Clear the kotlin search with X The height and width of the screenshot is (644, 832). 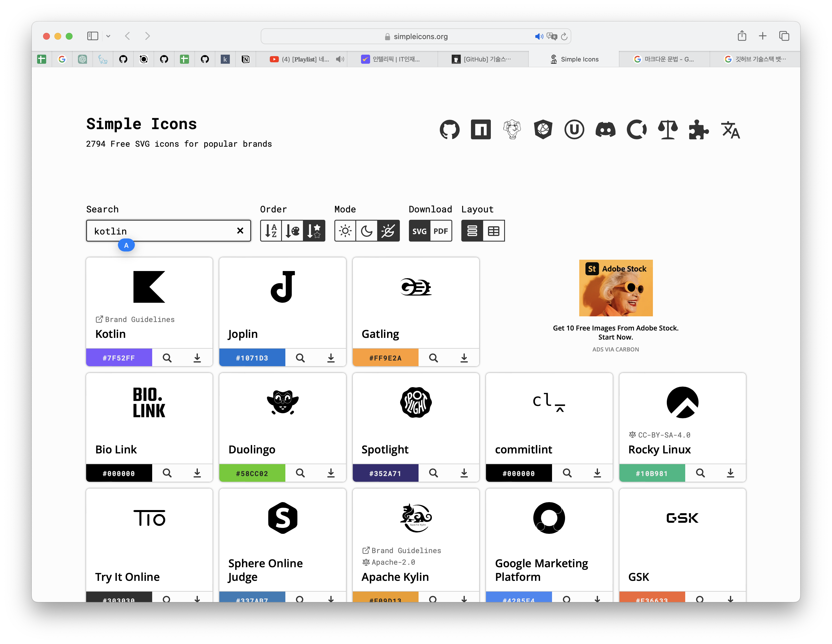click(x=240, y=231)
